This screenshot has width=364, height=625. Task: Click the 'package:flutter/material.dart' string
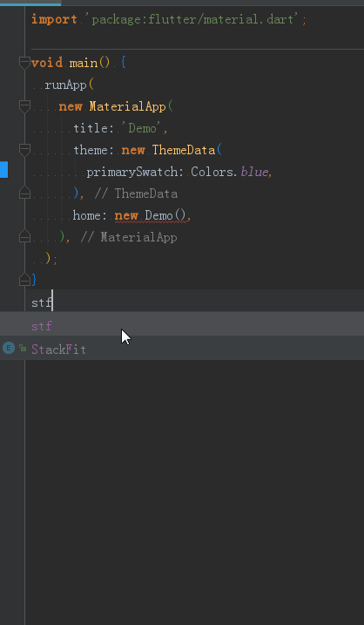point(192,19)
